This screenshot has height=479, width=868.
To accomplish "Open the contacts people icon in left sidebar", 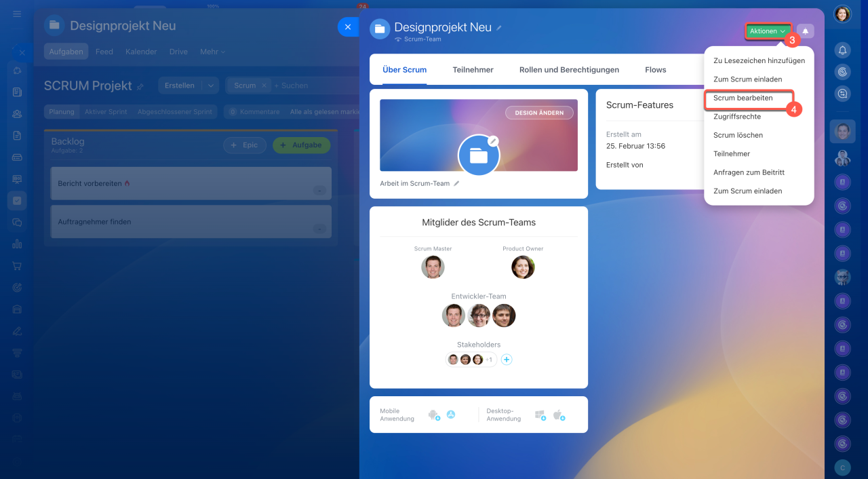I will point(17,114).
